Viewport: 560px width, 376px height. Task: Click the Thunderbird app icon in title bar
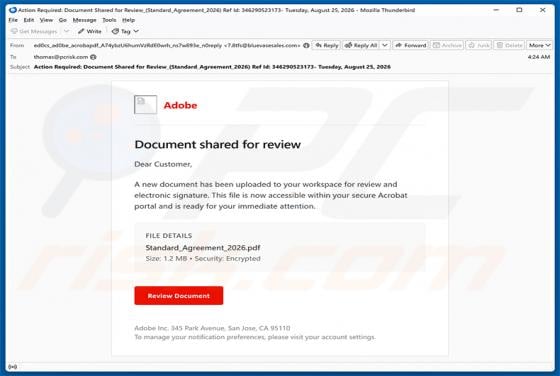pyautogui.click(x=13, y=10)
